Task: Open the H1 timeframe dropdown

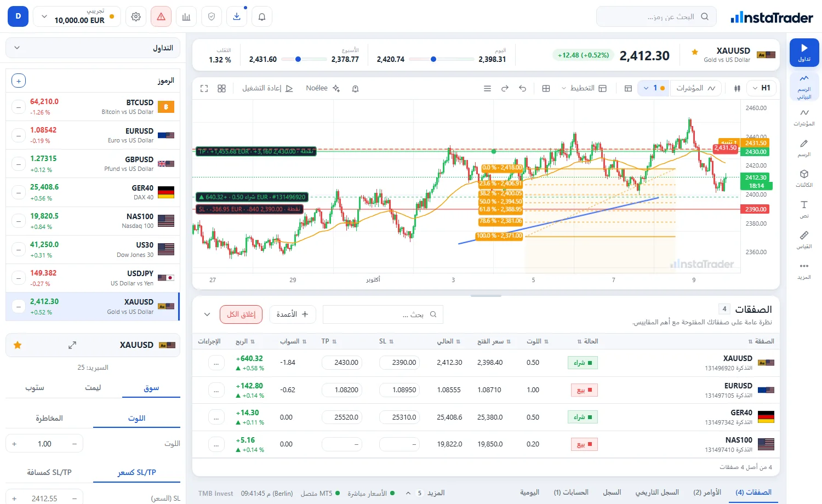Action: click(x=762, y=88)
